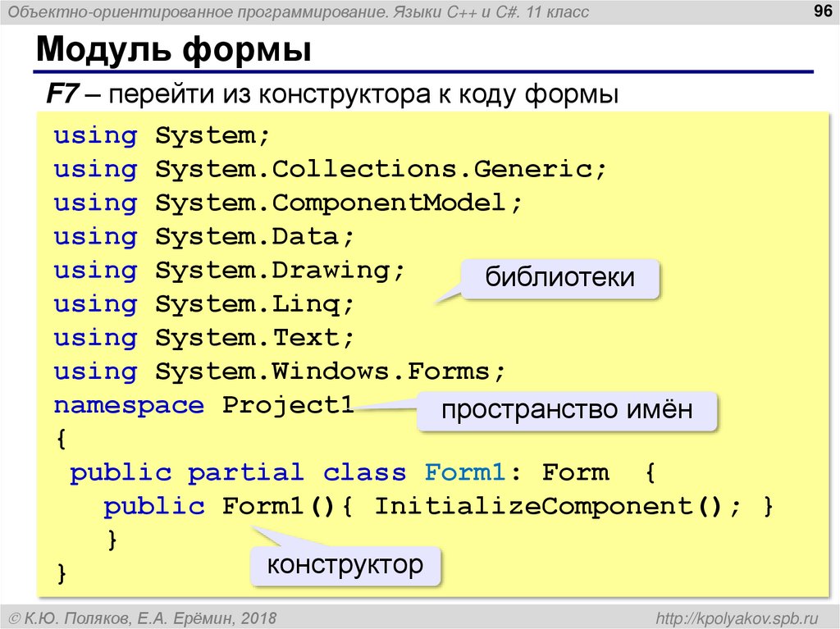The height and width of the screenshot is (629, 840).
Task: Click the "namespace" keyword
Action: [129, 406]
